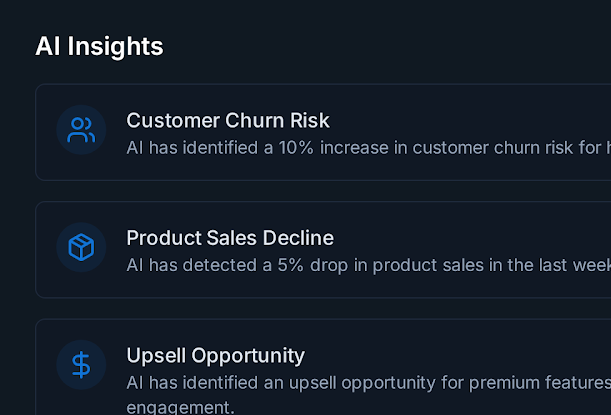Open the Customer Churn Risk title
The height and width of the screenshot is (415, 611).
[x=228, y=121]
